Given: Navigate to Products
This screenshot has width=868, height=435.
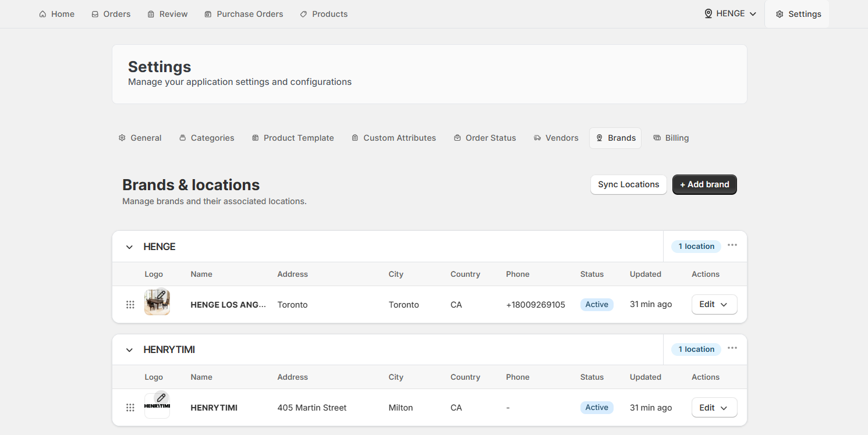Looking at the screenshot, I should point(324,14).
